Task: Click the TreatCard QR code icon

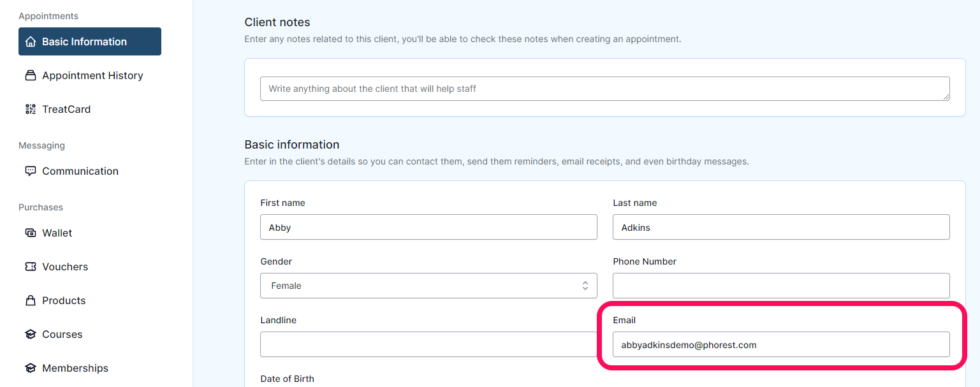Action: [31, 110]
